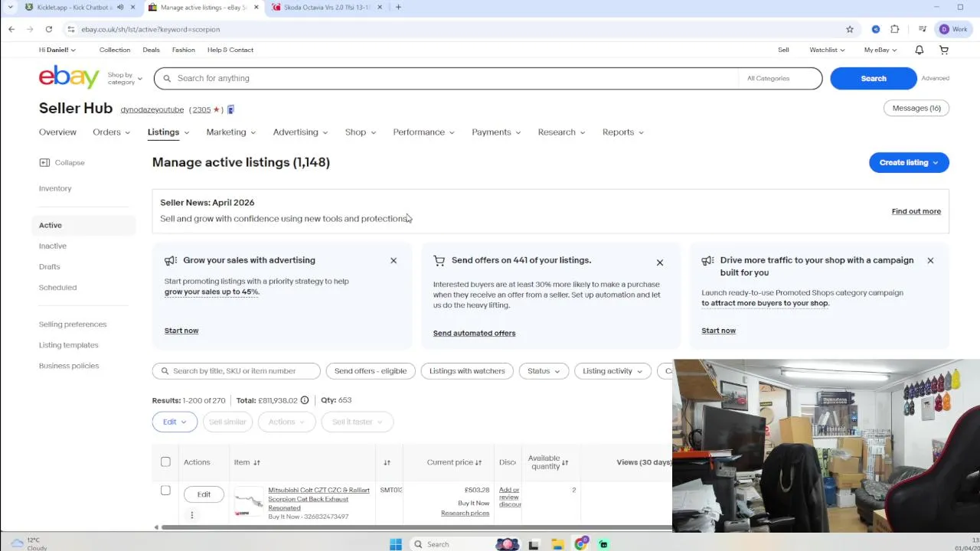Open the Status filter dropdown
The height and width of the screenshot is (551, 980).
[x=544, y=371]
